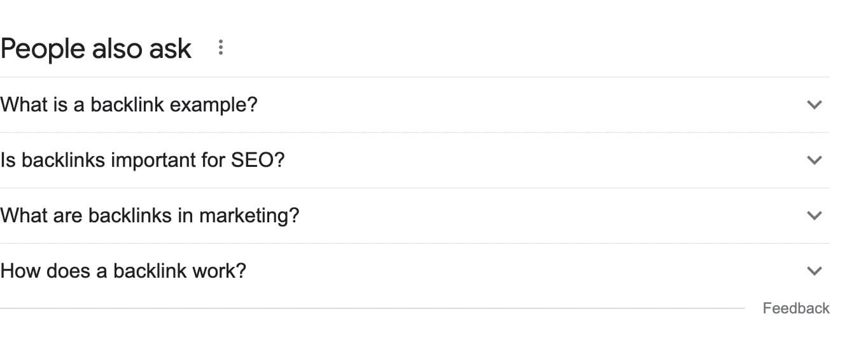Screen dimensions: 868x351
Task: Click the word "example?" in the first question
Action: pos(216,104)
